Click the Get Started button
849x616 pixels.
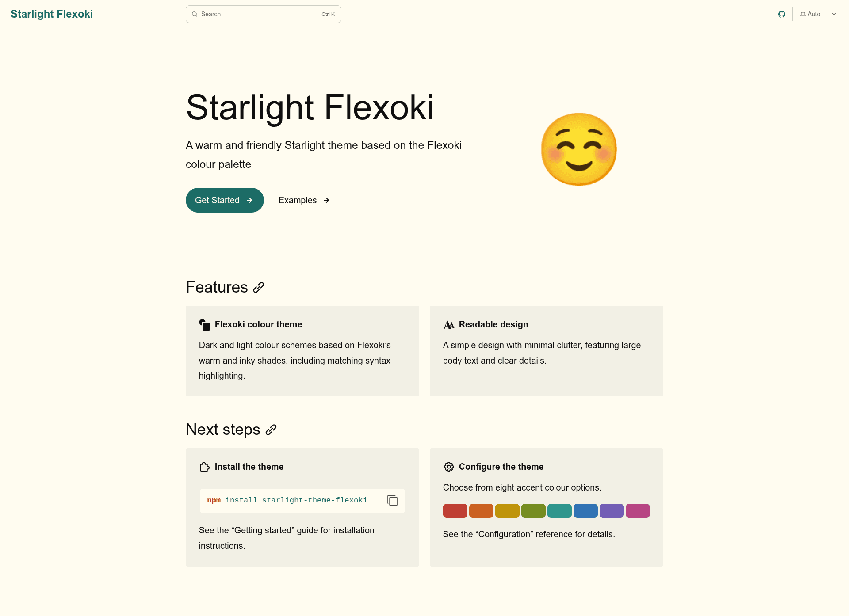point(225,200)
